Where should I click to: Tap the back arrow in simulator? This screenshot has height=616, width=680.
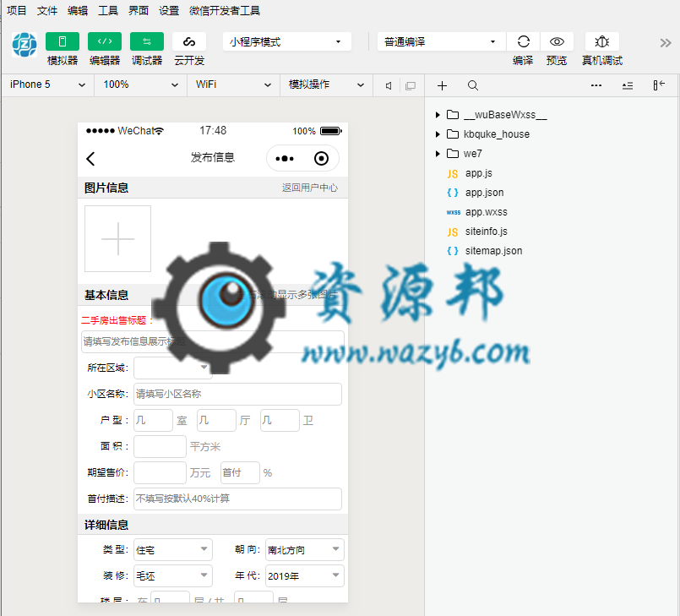[90, 158]
